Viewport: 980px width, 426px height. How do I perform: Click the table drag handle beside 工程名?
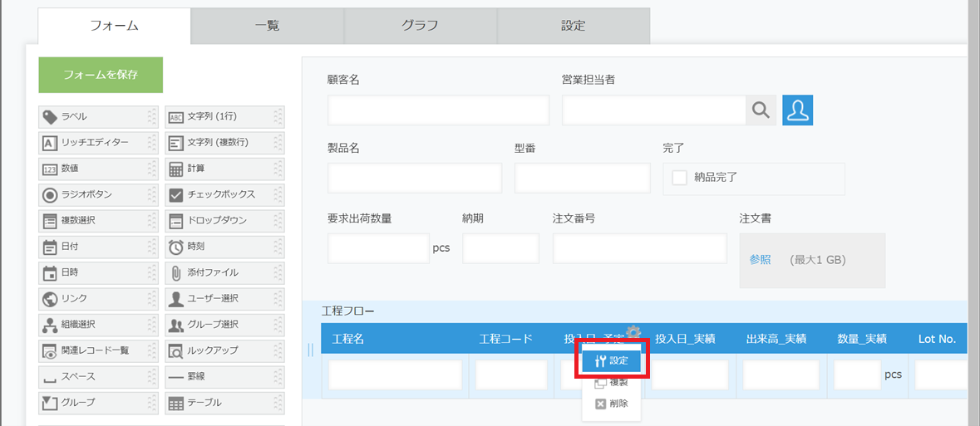tap(311, 350)
